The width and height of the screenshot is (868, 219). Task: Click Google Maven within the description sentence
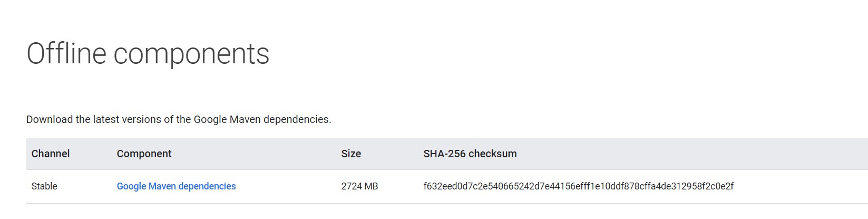pyautogui.click(x=227, y=119)
